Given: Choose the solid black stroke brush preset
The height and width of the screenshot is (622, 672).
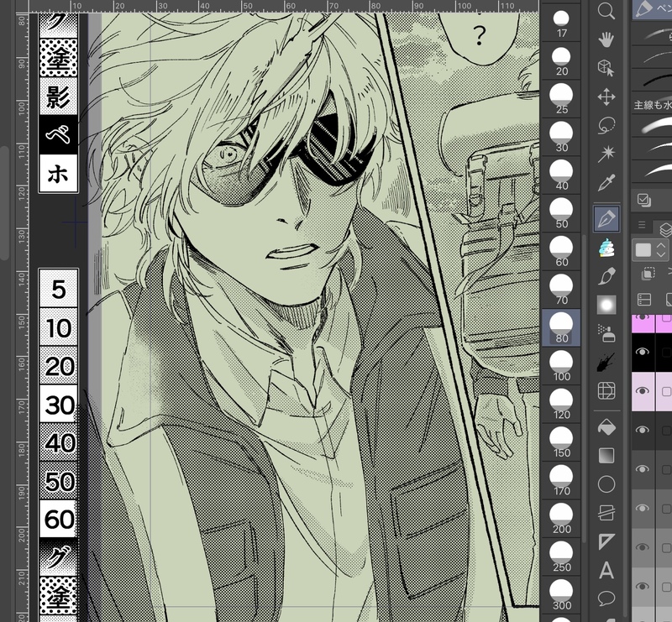Looking at the screenshot, I should [x=653, y=80].
